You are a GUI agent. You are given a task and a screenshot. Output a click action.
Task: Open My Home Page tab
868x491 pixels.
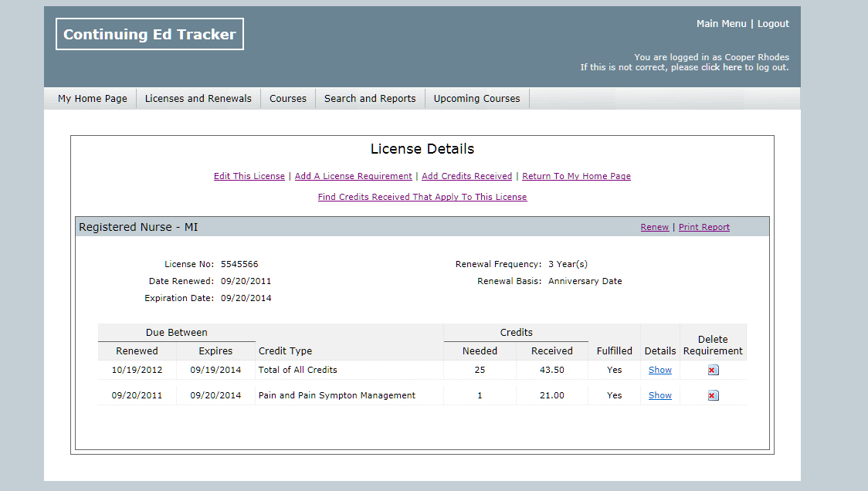point(93,99)
